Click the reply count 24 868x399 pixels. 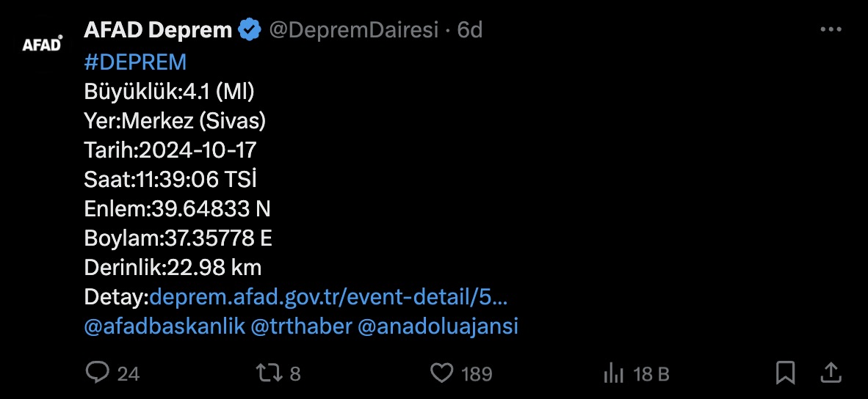[128, 373]
